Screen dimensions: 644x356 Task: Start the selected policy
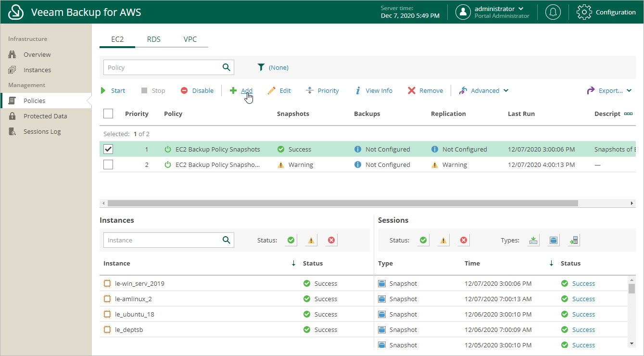(113, 90)
